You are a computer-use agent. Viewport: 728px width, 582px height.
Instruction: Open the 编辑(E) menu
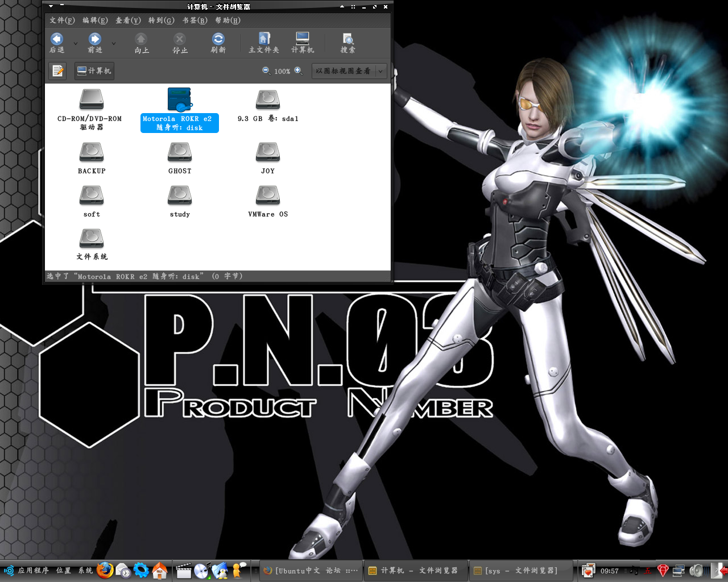(95, 20)
